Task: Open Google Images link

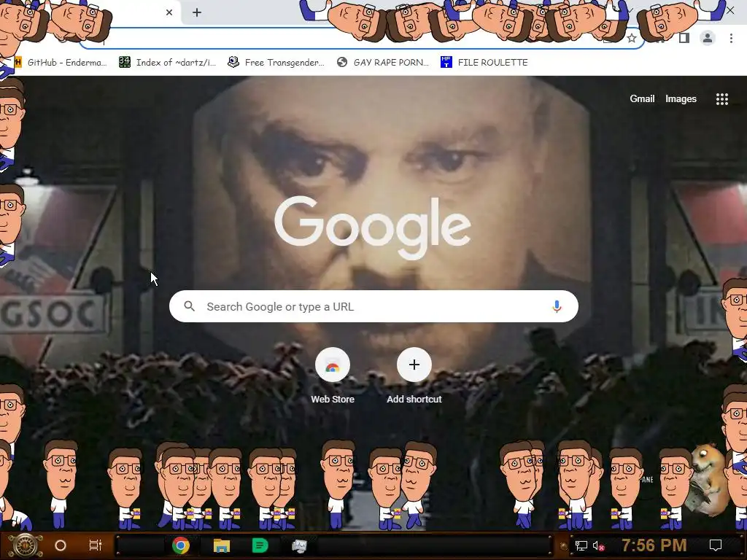Action: coord(681,98)
